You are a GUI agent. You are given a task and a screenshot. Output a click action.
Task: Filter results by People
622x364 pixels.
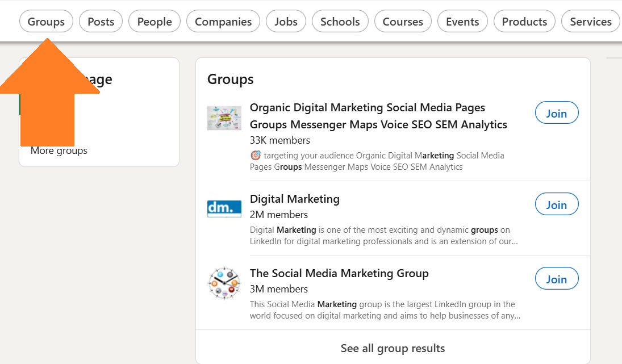[x=155, y=22]
